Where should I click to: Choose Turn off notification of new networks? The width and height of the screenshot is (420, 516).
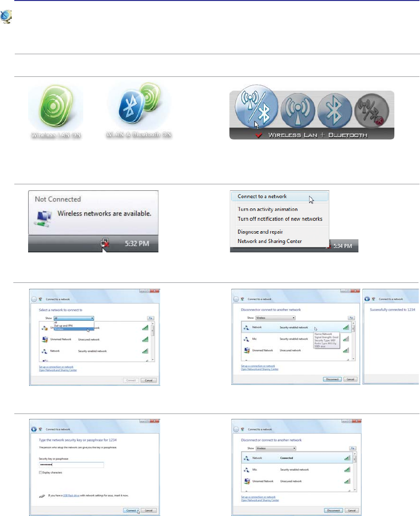pos(280,219)
